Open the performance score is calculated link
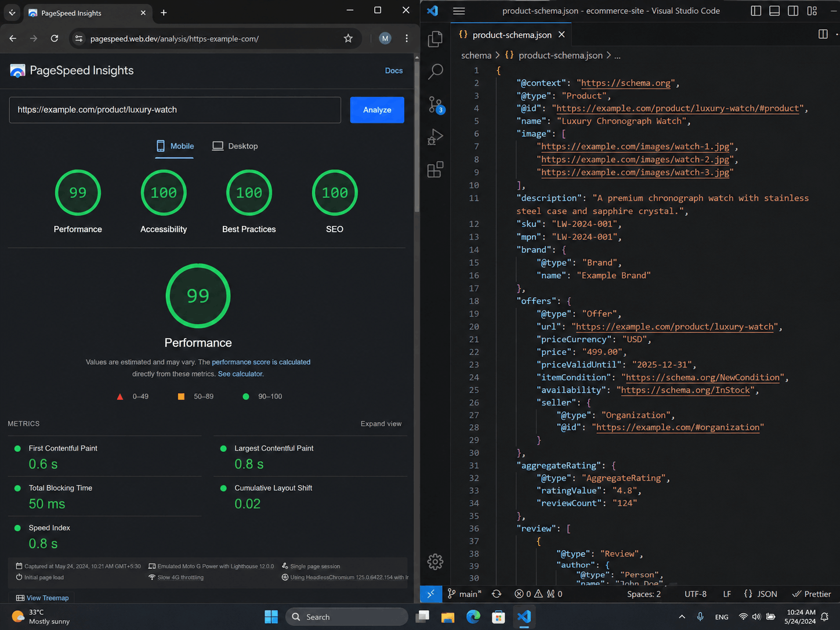The width and height of the screenshot is (840, 630). [261, 362]
